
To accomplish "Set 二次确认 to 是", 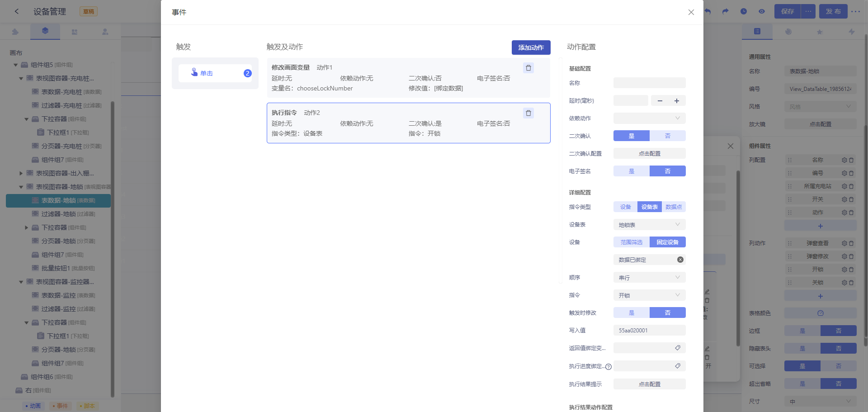I will [632, 136].
